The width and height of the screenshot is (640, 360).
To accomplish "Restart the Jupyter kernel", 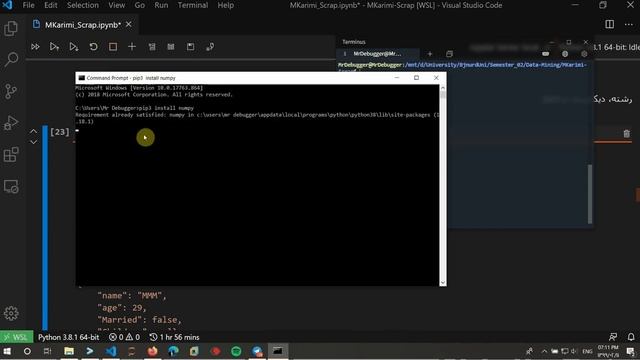I will pyautogui.click(x=93, y=47).
